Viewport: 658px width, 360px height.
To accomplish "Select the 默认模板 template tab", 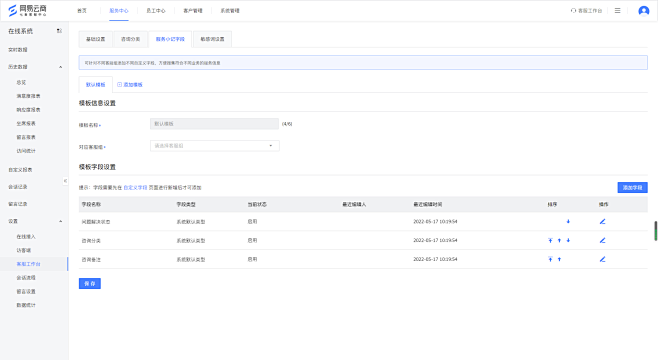I will click(95, 84).
